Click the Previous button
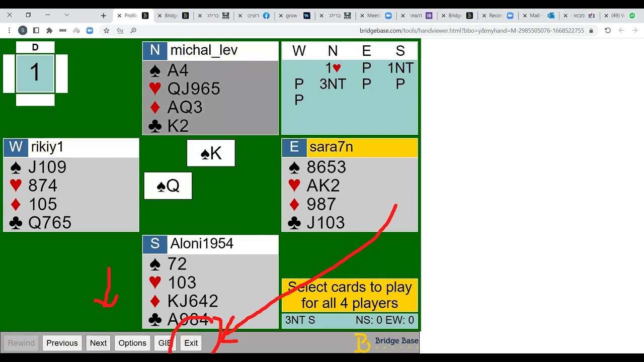 [62, 343]
